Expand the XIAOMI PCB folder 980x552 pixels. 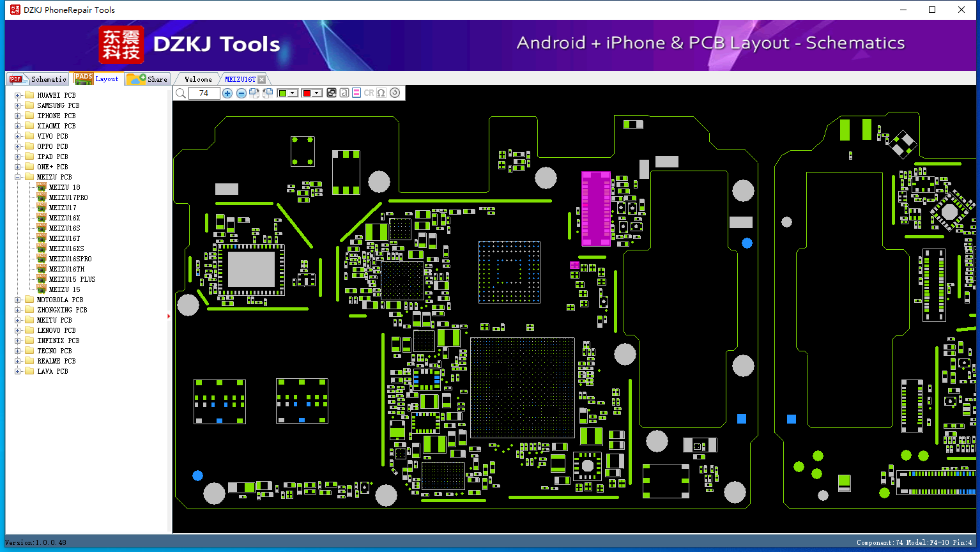pyautogui.click(x=18, y=126)
